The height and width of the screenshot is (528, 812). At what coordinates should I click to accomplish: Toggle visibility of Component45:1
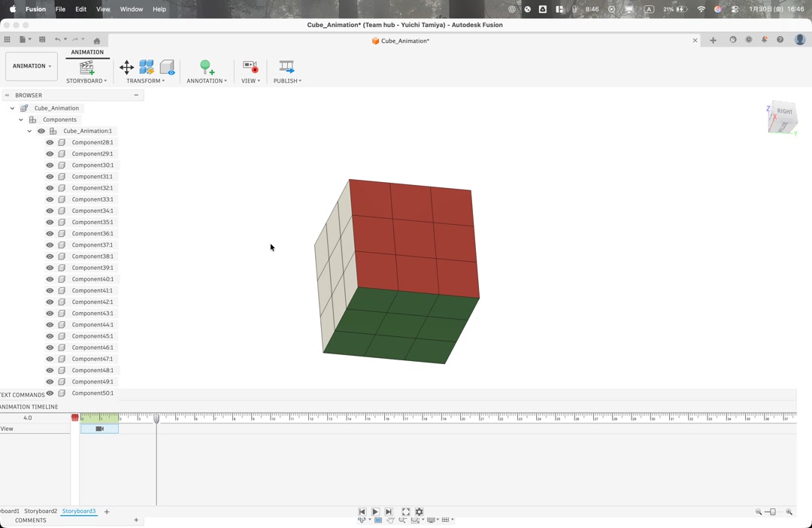pos(50,336)
